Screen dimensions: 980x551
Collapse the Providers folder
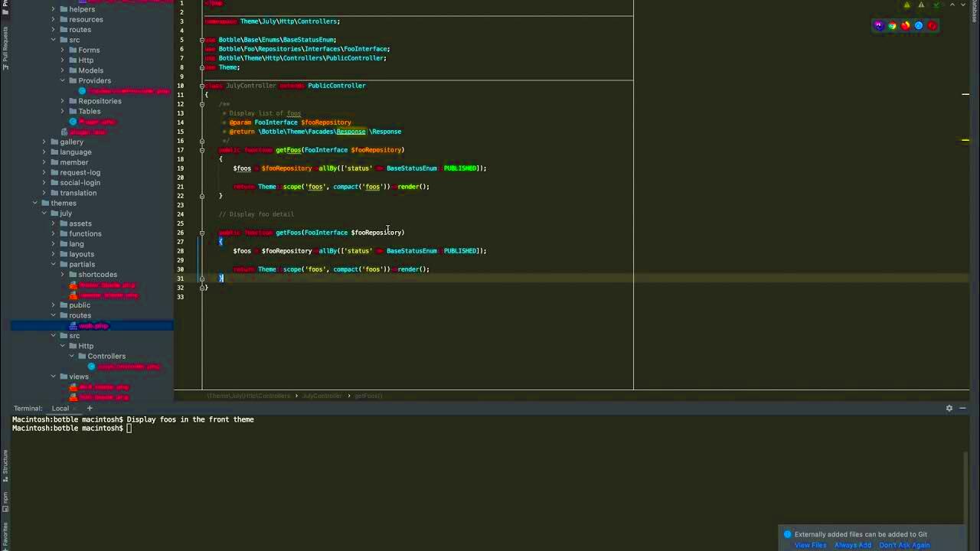pyautogui.click(x=63, y=80)
